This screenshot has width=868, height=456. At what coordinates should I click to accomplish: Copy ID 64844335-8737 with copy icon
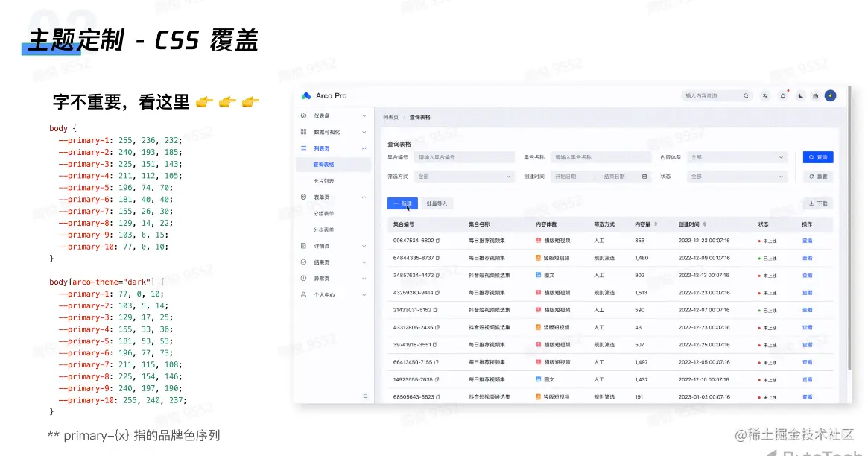[438, 258]
